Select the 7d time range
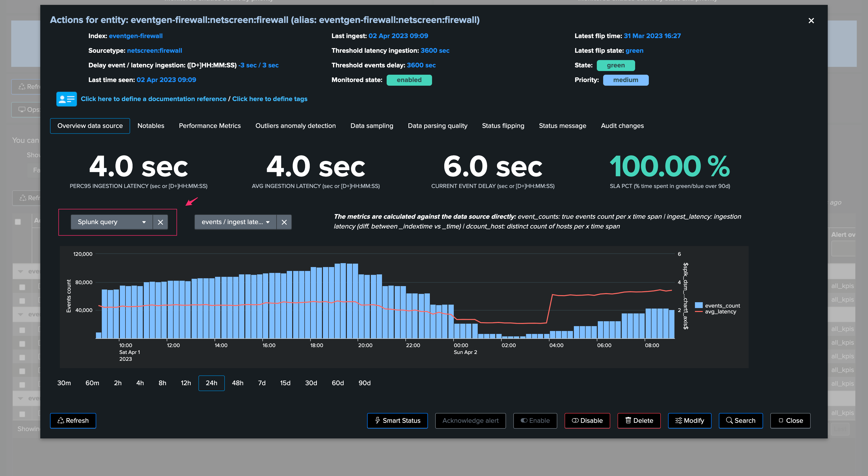The height and width of the screenshot is (476, 868). 262,383
